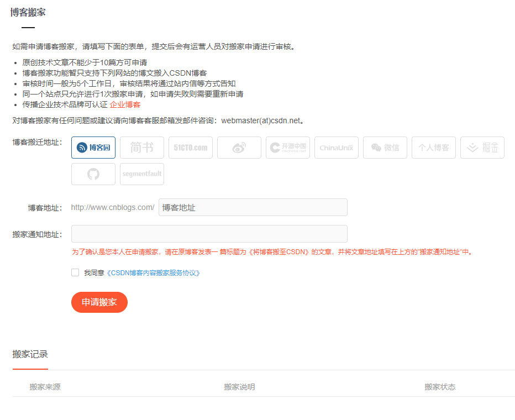Image resolution: width=515 pixels, height=420 pixels.
Task: Click the 博客搬家 page title
Action: point(27,11)
